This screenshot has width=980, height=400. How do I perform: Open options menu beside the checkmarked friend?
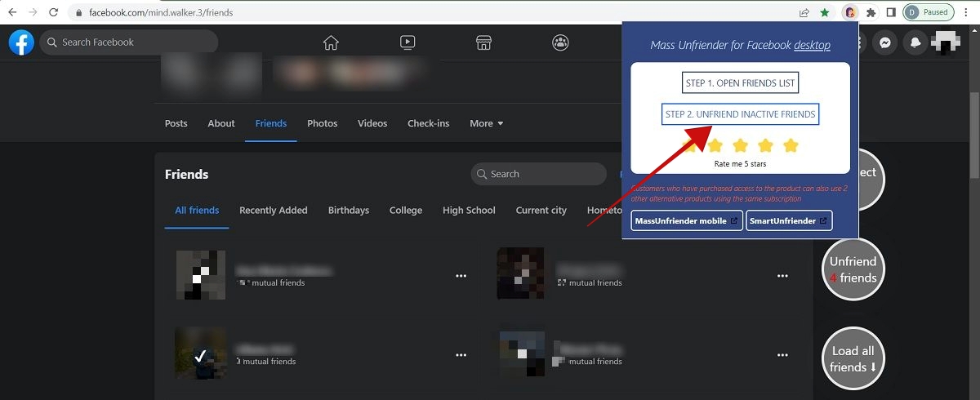point(461,355)
